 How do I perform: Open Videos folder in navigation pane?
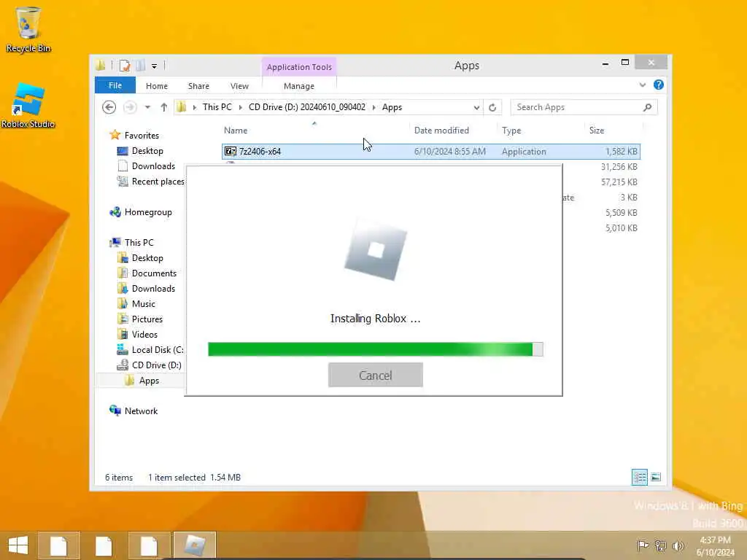pyautogui.click(x=144, y=334)
